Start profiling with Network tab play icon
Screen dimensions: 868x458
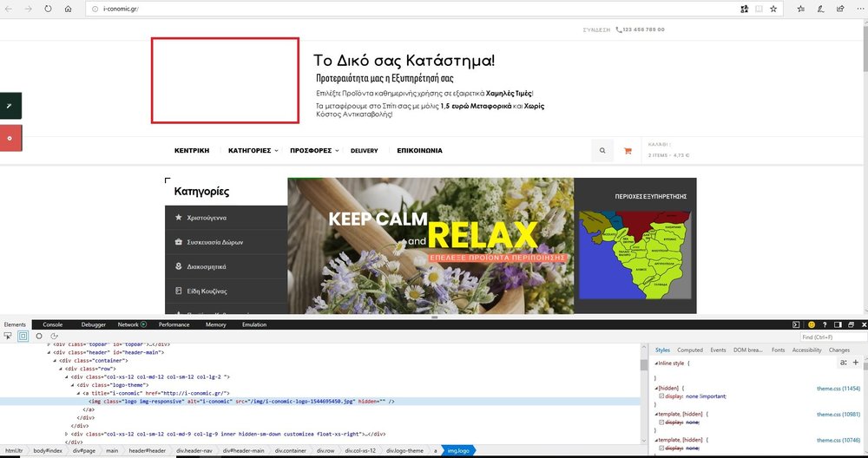[143, 324]
